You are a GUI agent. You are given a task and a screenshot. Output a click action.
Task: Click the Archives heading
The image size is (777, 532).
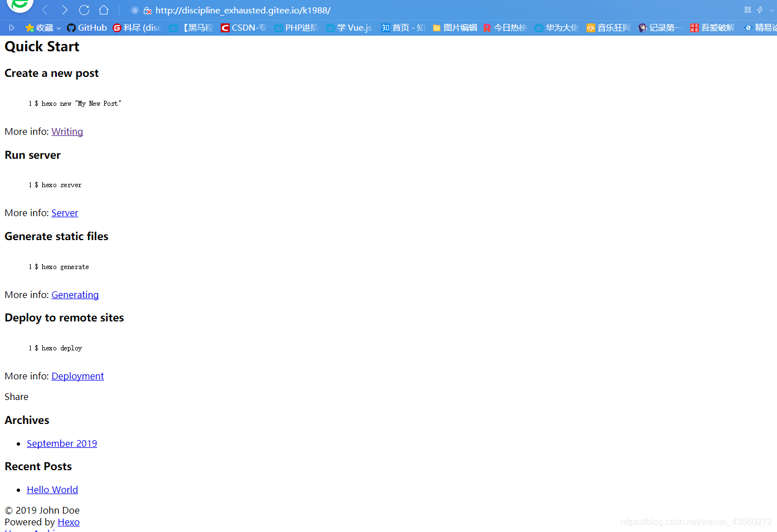[27, 420]
